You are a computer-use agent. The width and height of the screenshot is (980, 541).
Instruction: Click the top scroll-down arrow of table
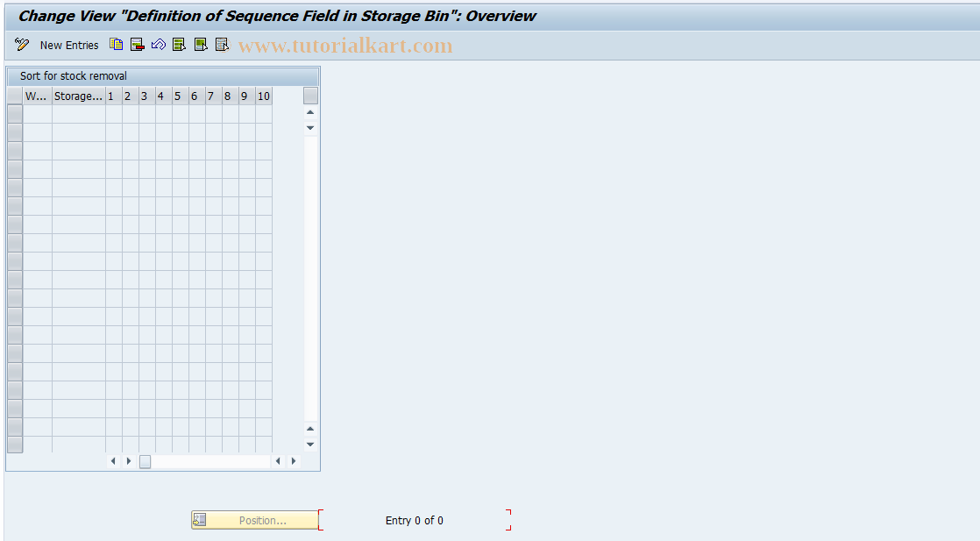point(310,128)
